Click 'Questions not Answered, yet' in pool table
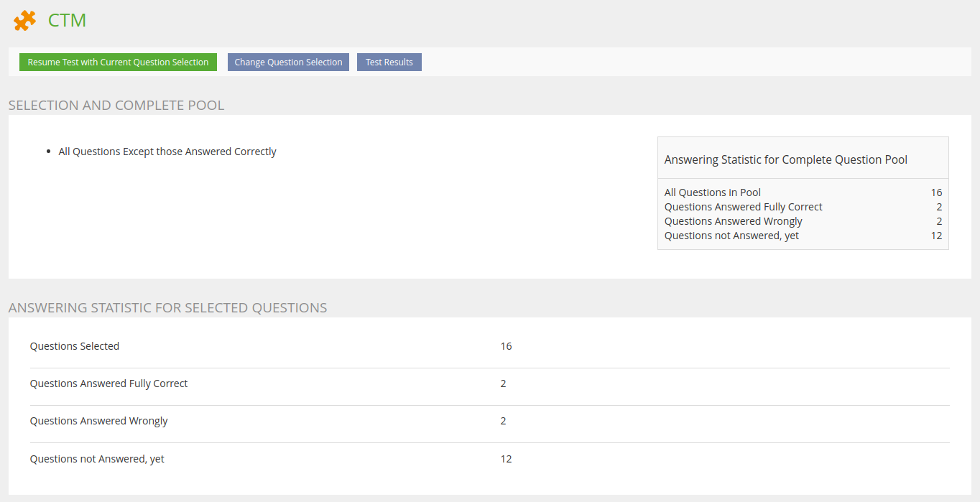Viewport: 980px width, 502px height. click(731, 236)
